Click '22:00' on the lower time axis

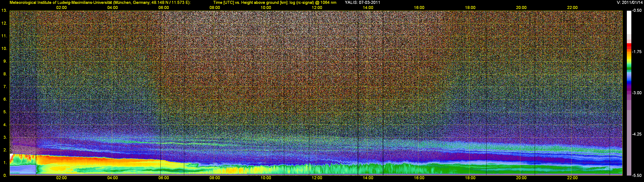pos(572,178)
